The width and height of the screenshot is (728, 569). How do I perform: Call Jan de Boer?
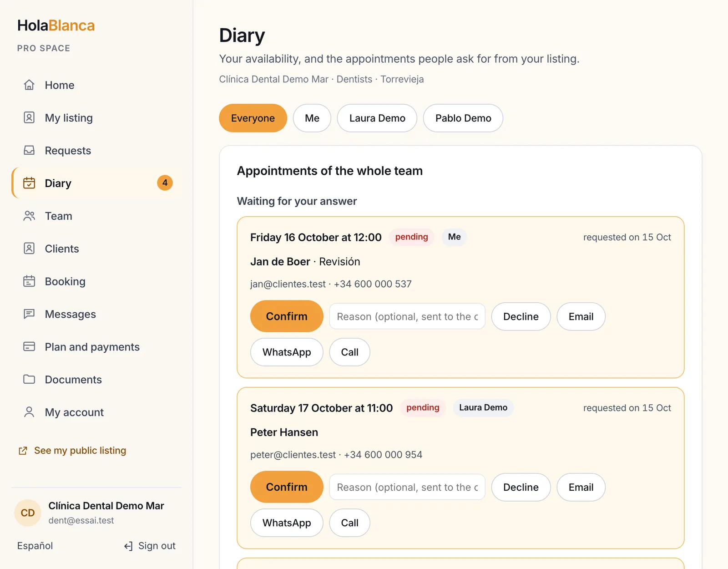pyautogui.click(x=350, y=352)
